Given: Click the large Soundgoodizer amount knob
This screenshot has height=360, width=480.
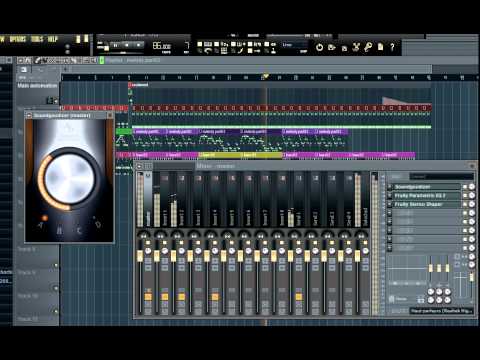Looking at the screenshot, I should 70,178.
